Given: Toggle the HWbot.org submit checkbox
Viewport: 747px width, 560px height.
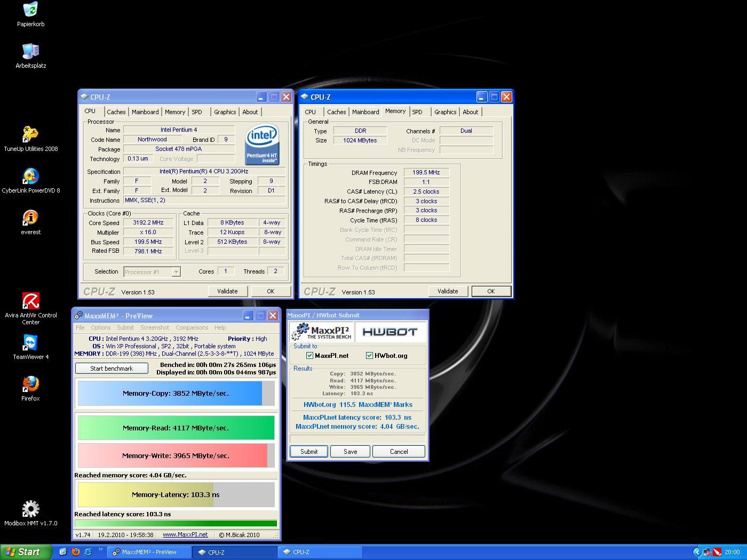Looking at the screenshot, I should (x=369, y=356).
